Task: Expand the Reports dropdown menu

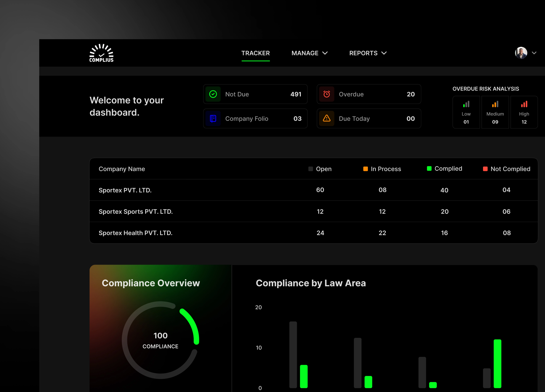Action: (x=368, y=53)
